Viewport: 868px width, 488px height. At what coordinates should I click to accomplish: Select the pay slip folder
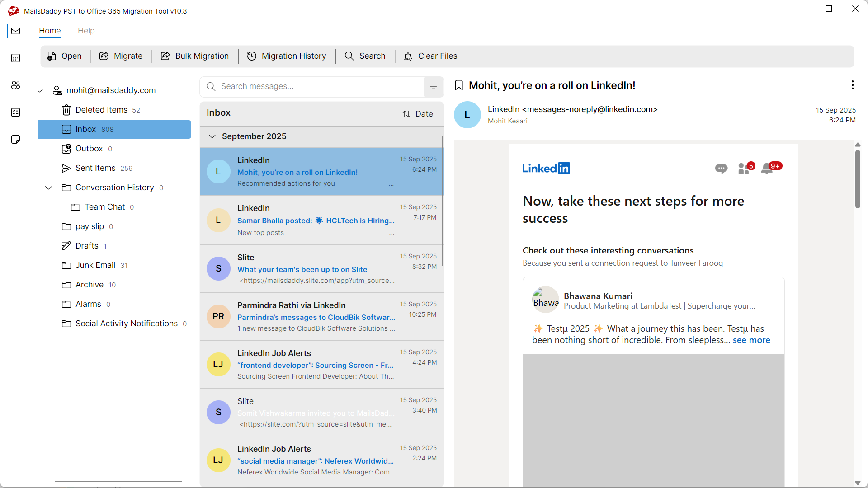[114, 226]
